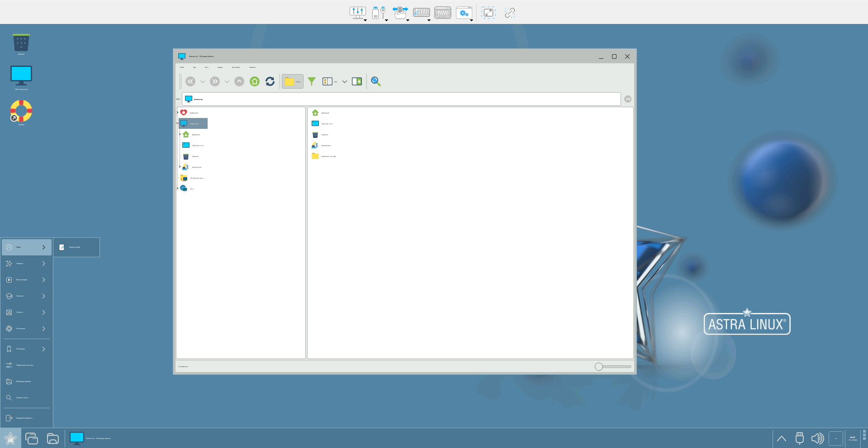Click the go button beside the address bar
Screen dimensions: 868x448
click(x=628, y=99)
